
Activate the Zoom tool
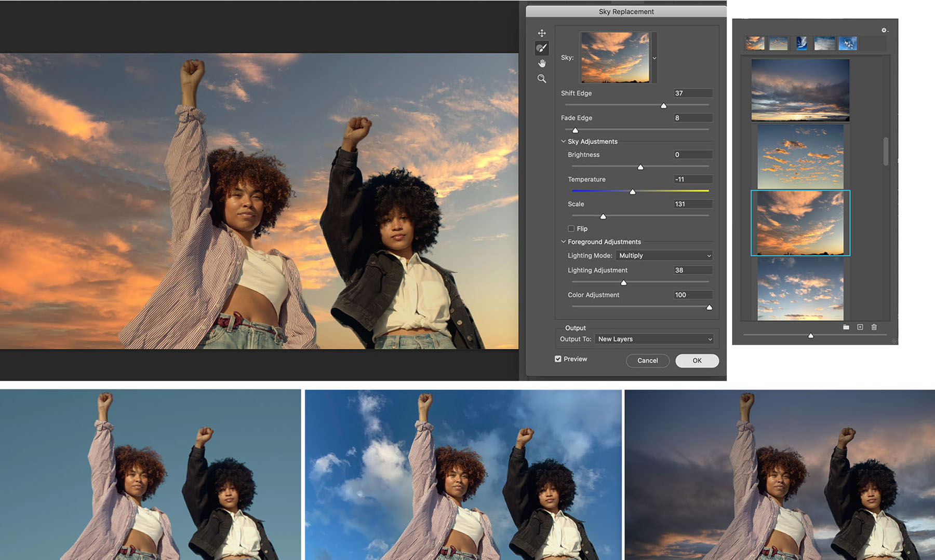[x=542, y=78]
